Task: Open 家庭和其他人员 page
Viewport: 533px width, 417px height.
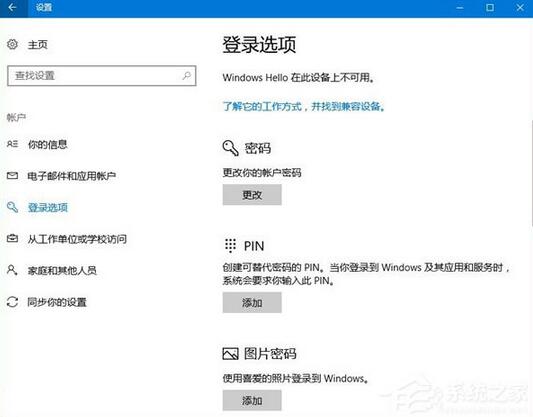Action: click(62, 271)
